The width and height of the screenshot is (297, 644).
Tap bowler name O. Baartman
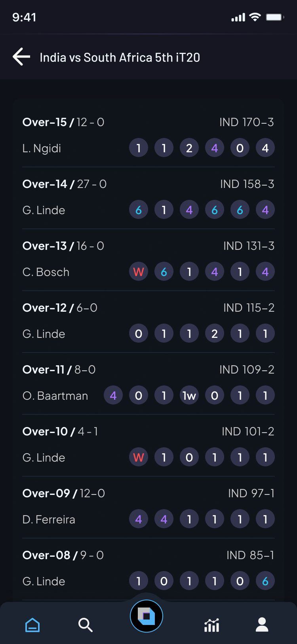55,396
